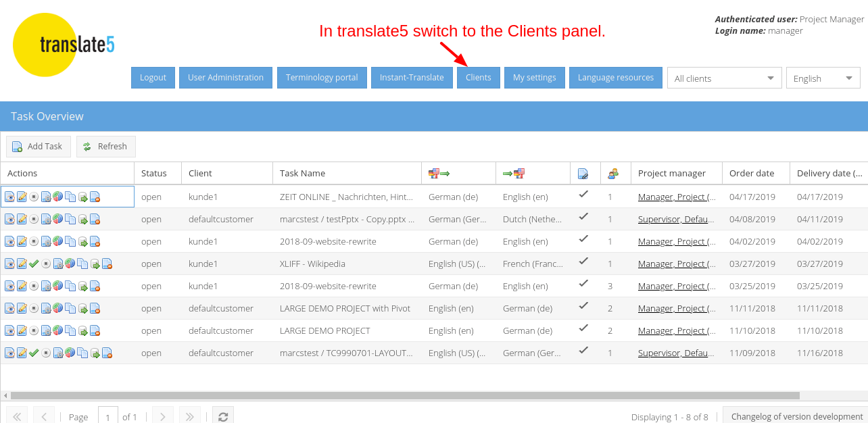The height and width of the screenshot is (423, 868).
Task: Show analysis pie-chart icon for ZEIT ONLINE task
Action: [x=58, y=197]
